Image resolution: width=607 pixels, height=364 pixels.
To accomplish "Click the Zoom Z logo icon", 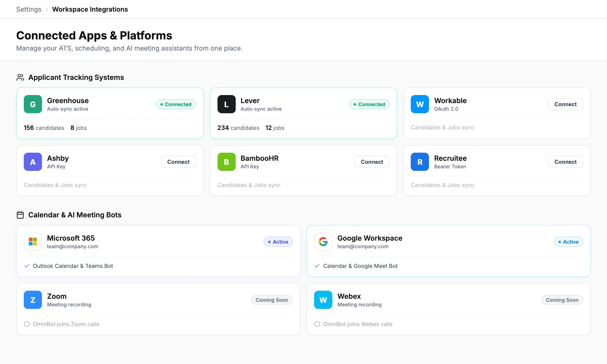I will [x=33, y=300].
